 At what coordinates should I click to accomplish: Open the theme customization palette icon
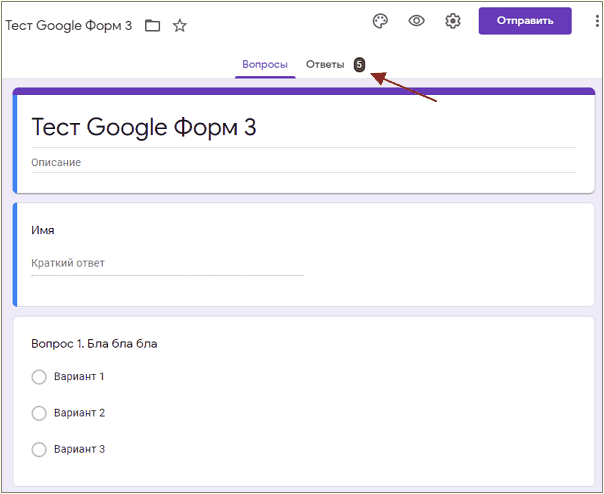tap(380, 21)
